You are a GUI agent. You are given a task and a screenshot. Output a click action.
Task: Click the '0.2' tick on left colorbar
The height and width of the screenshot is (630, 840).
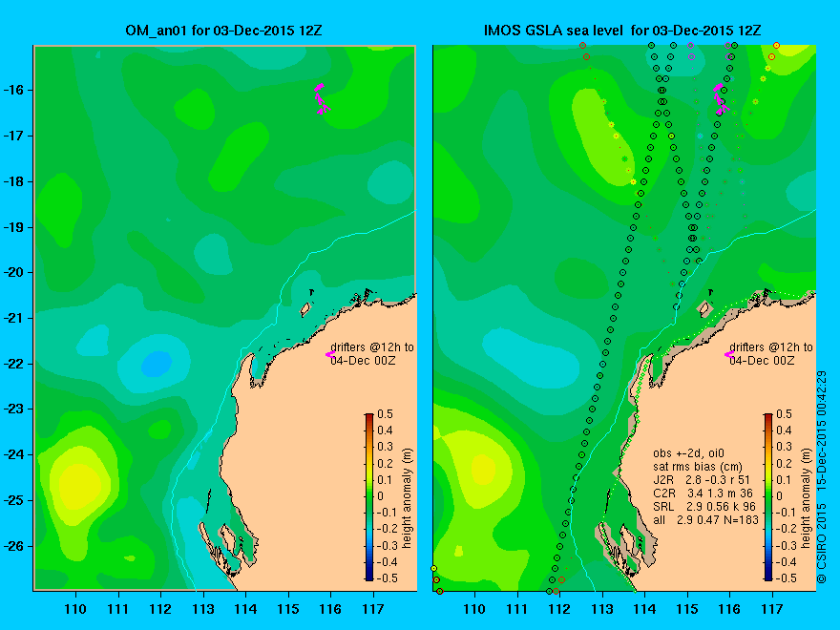[x=386, y=463]
